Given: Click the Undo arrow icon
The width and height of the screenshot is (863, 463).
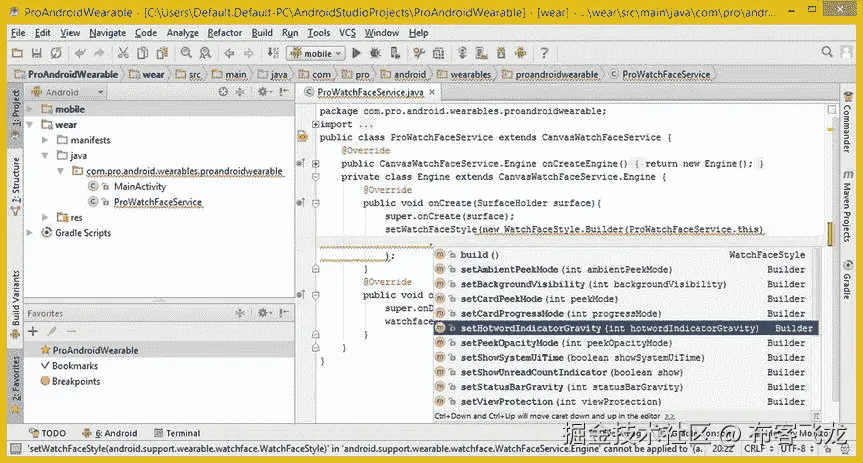Looking at the screenshot, I should [x=80, y=53].
